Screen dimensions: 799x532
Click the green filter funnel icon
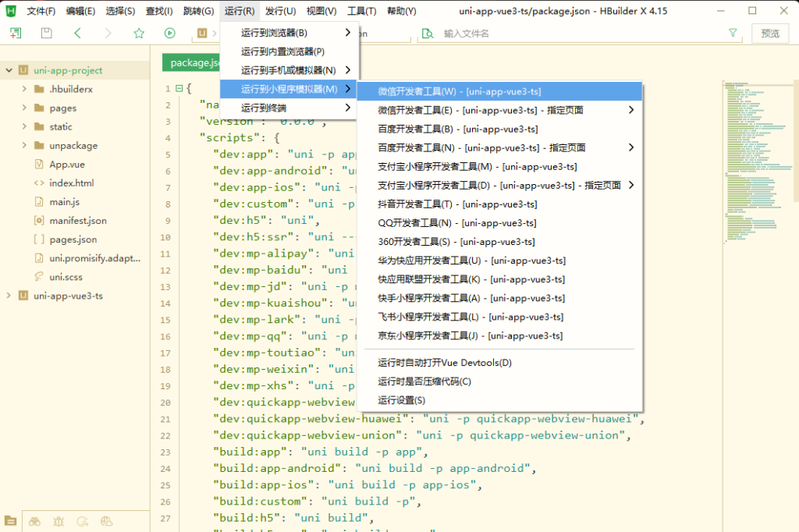point(732,33)
